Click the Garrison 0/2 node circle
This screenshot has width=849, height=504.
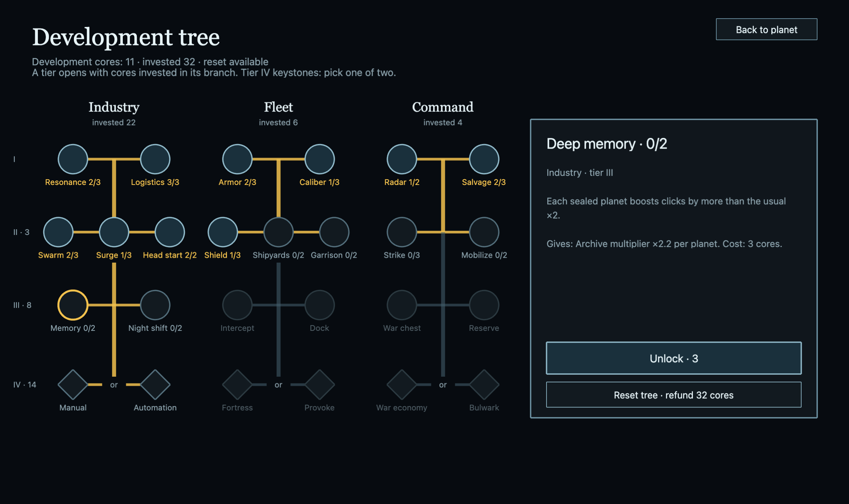pyautogui.click(x=334, y=232)
